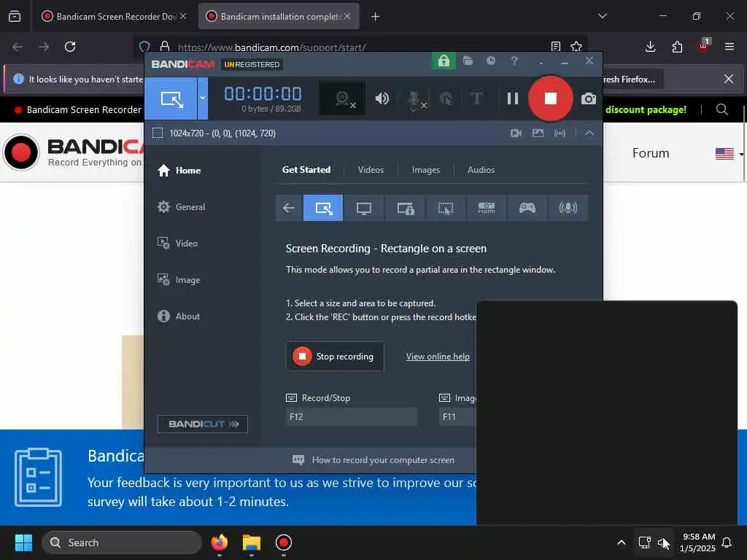This screenshot has width=747, height=560.
Task: Open Firefox downloads panel
Action: point(650,47)
